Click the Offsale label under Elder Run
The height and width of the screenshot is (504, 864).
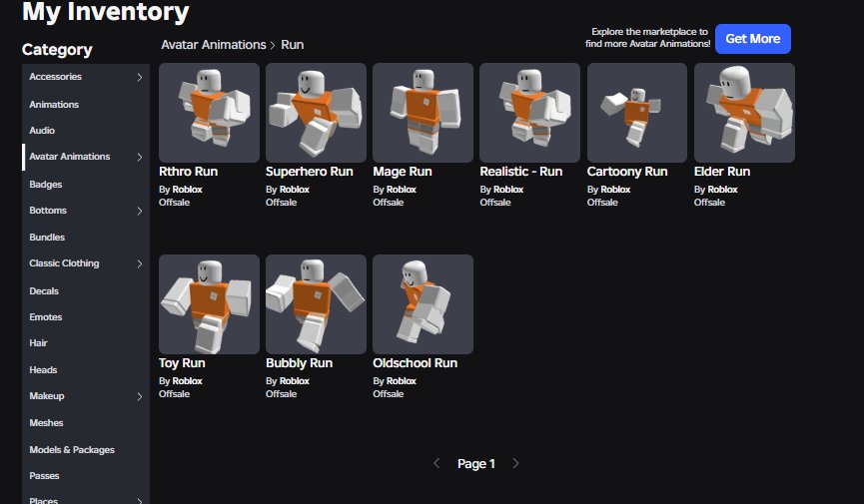710,203
